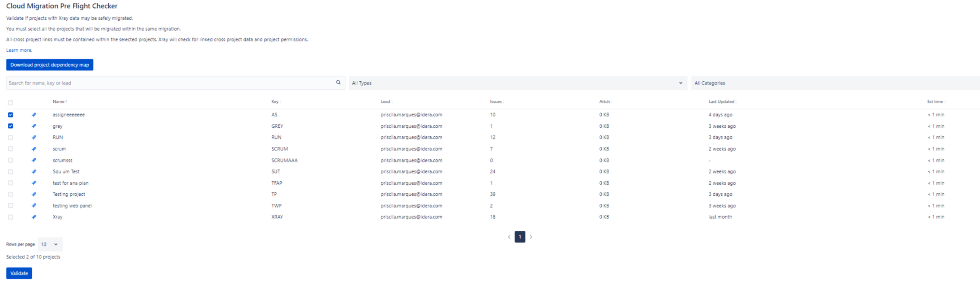
Task: Click the project icon beside test for ana plan
Action: click(34, 183)
